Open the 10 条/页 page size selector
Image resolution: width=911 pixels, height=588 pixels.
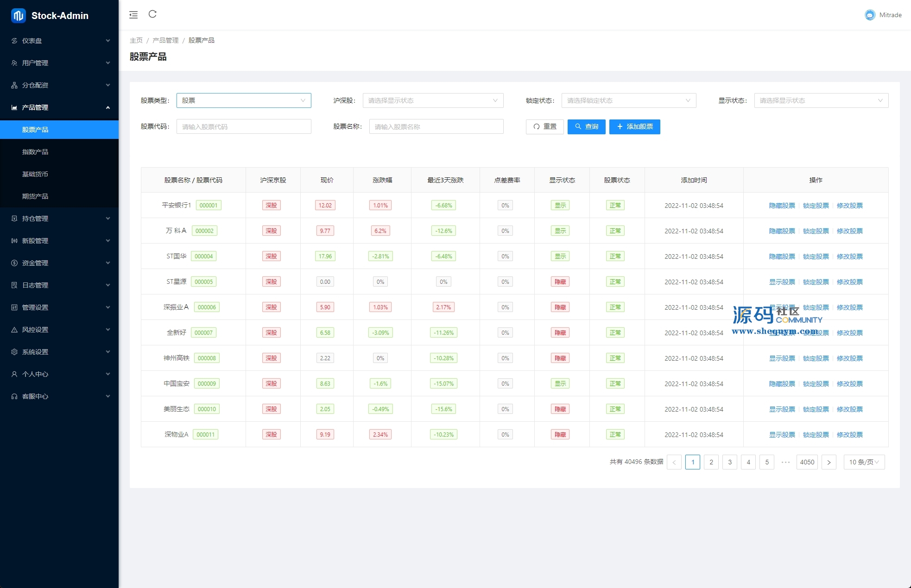864,462
